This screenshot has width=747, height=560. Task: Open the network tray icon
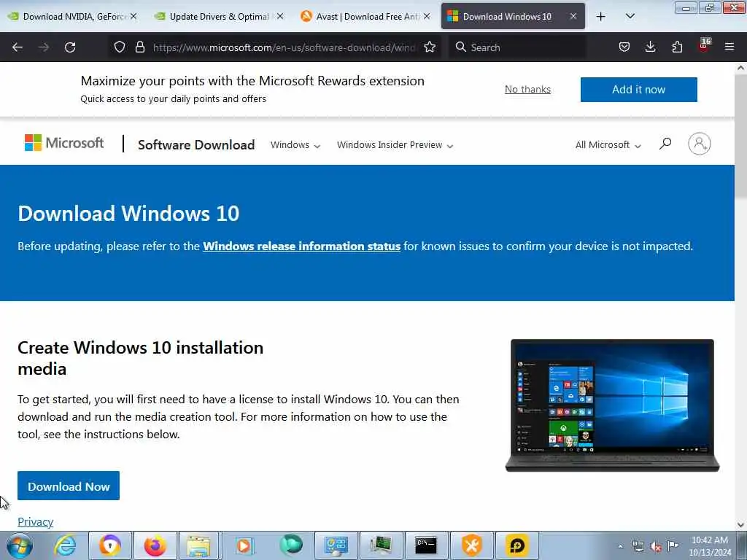point(638,547)
